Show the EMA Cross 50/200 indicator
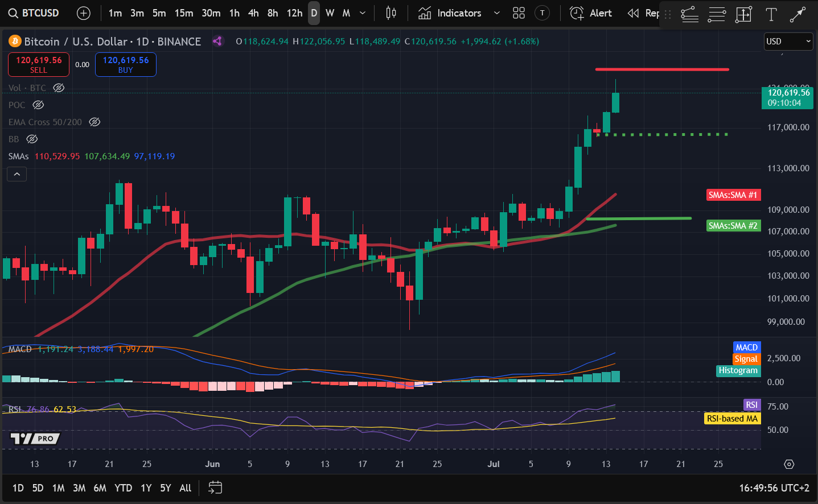 click(x=94, y=122)
